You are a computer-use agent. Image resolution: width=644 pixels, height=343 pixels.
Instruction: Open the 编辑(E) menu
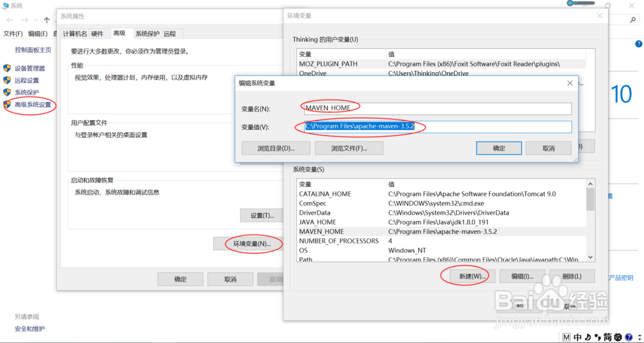point(38,34)
